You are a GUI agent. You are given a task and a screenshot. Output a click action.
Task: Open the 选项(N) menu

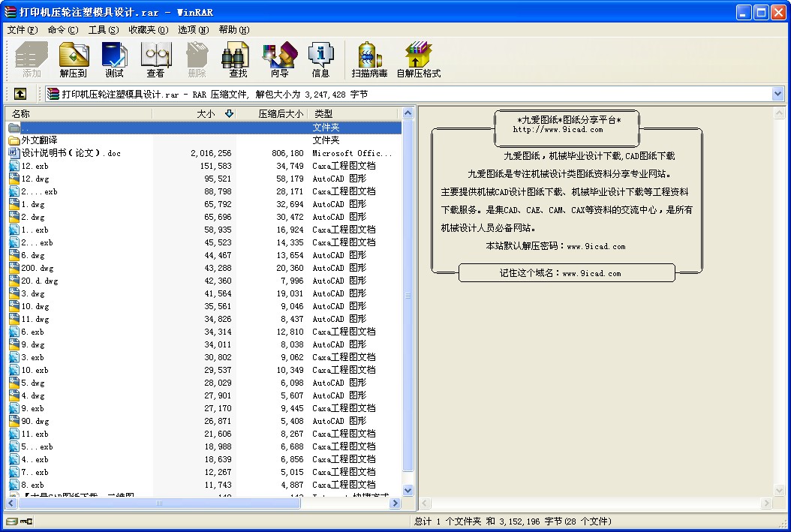tap(193, 30)
